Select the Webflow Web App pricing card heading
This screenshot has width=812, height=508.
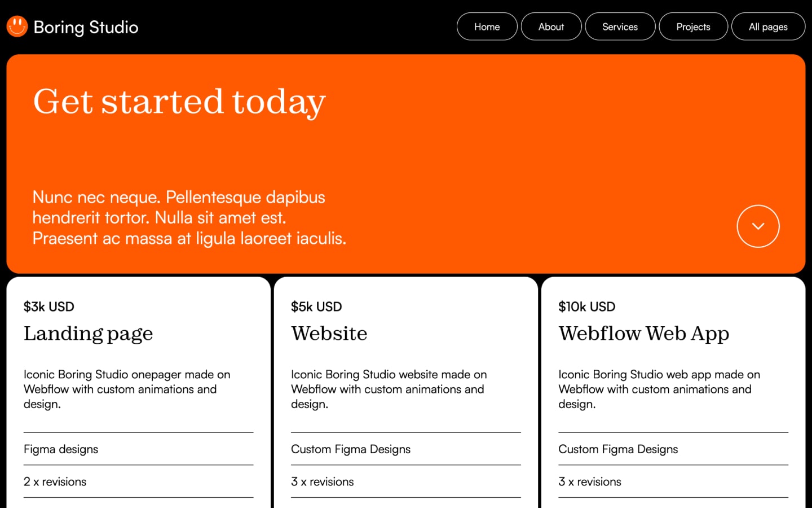(643, 334)
